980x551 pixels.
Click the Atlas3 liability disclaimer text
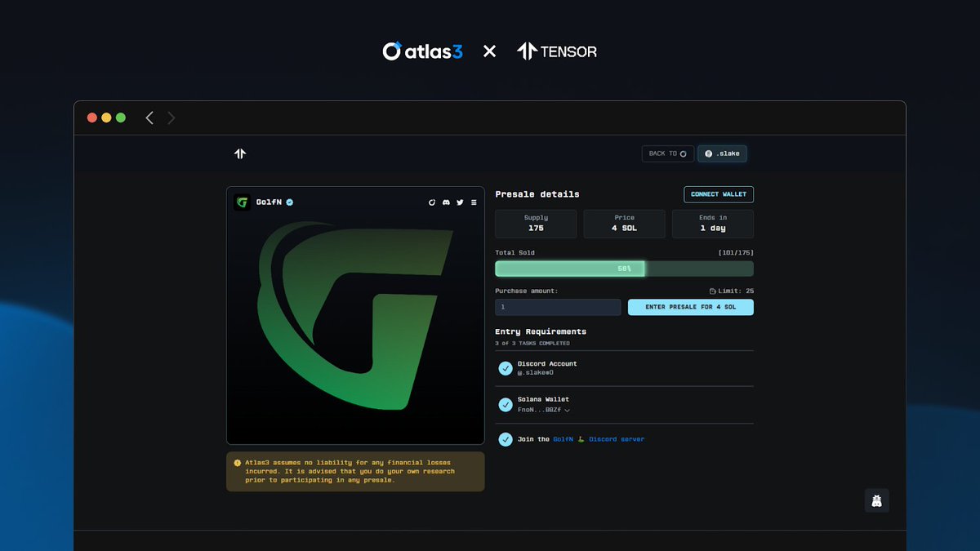[350, 472]
